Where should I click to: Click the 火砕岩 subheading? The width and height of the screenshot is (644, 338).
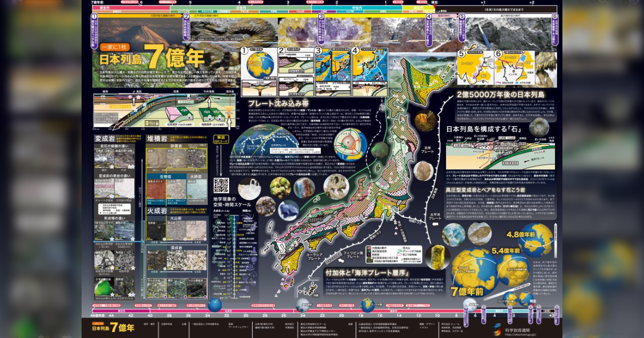(195, 177)
